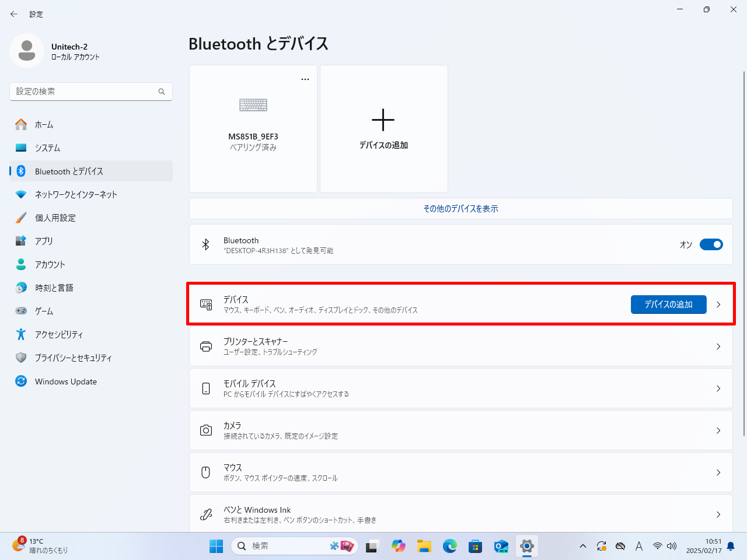Click the search magnifier in 設定の検索
Viewport: 747px width, 560px height.
tap(162, 92)
